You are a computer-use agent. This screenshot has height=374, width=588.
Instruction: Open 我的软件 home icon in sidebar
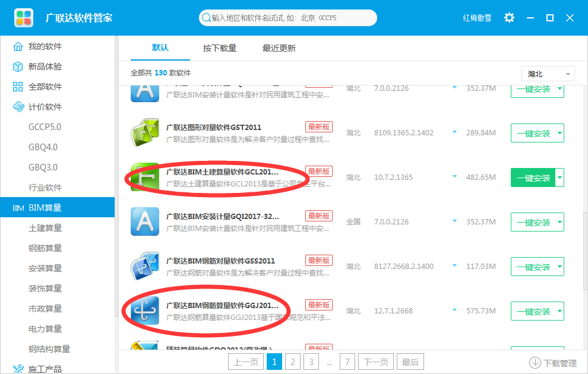tap(18, 46)
